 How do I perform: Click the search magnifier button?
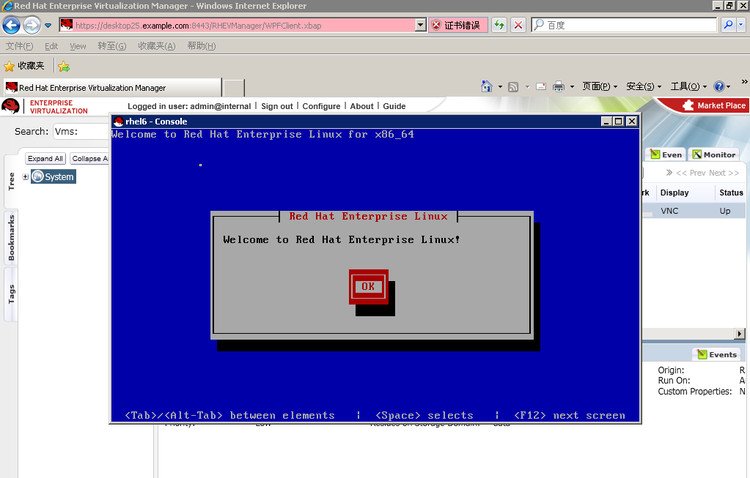click(x=728, y=25)
